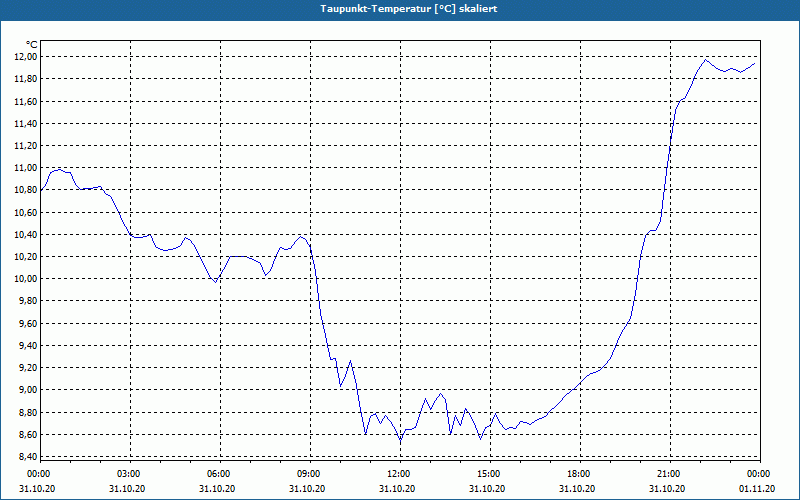The height and width of the screenshot is (500, 800).
Task: Click the 10,40 y-axis label
Action: [28, 234]
